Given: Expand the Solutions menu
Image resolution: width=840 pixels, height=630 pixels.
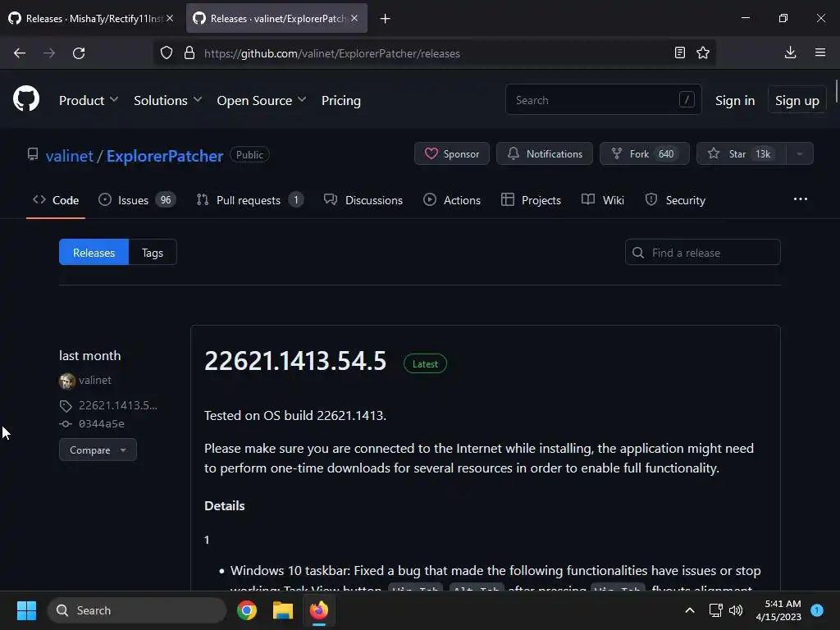Looking at the screenshot, I should [167, 100].
